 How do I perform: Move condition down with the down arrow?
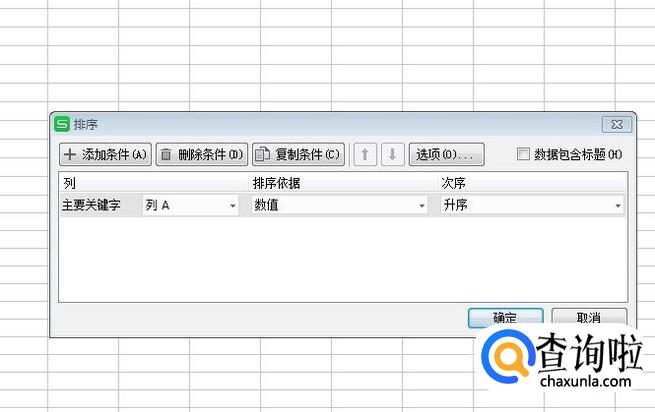(x=392, y=155)
